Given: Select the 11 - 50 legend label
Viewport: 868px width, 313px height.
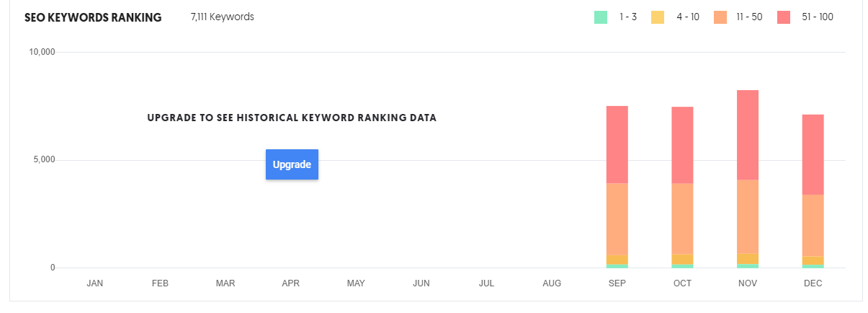Looking at the screenshot, I should click(749, 17).
